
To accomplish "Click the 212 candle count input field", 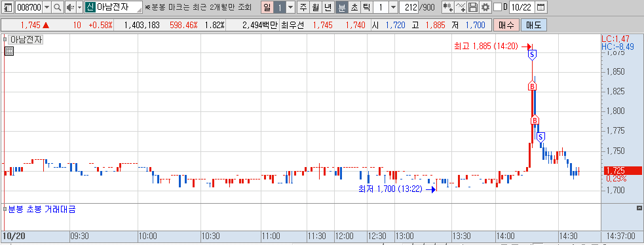I will click(x=408, y=7).
